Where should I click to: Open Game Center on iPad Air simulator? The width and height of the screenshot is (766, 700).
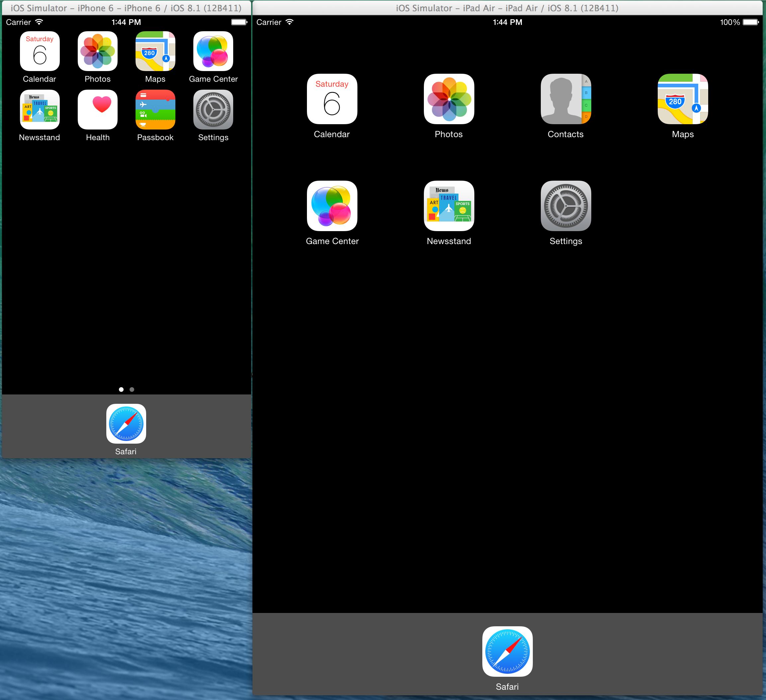click(332, 206)
